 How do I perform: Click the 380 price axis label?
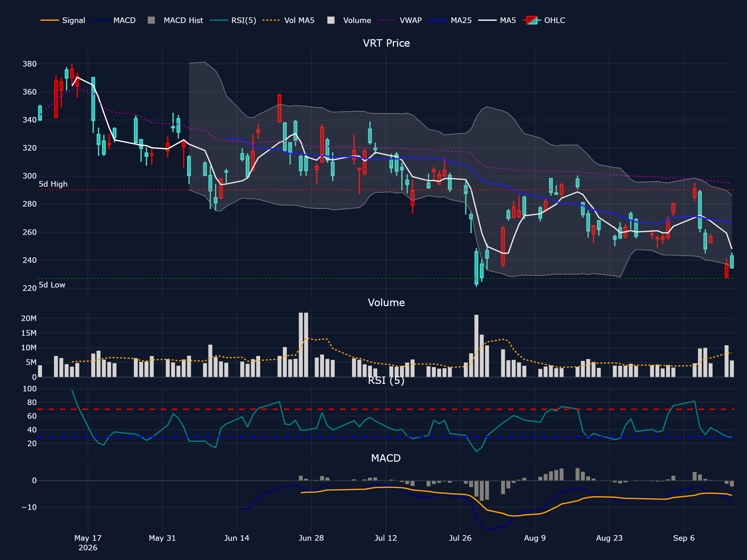pyautogui.click(x=29, y=64)
